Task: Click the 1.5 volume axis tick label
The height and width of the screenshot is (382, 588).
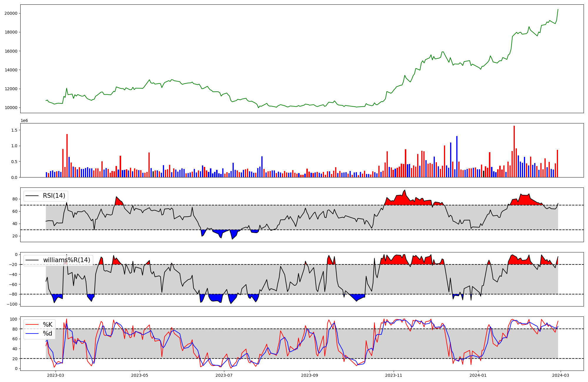Action: tap(14, 130)
